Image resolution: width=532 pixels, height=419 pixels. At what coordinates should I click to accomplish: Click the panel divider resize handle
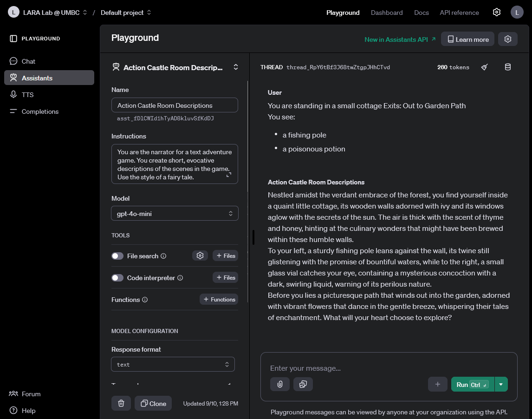(x=253, y=237)
